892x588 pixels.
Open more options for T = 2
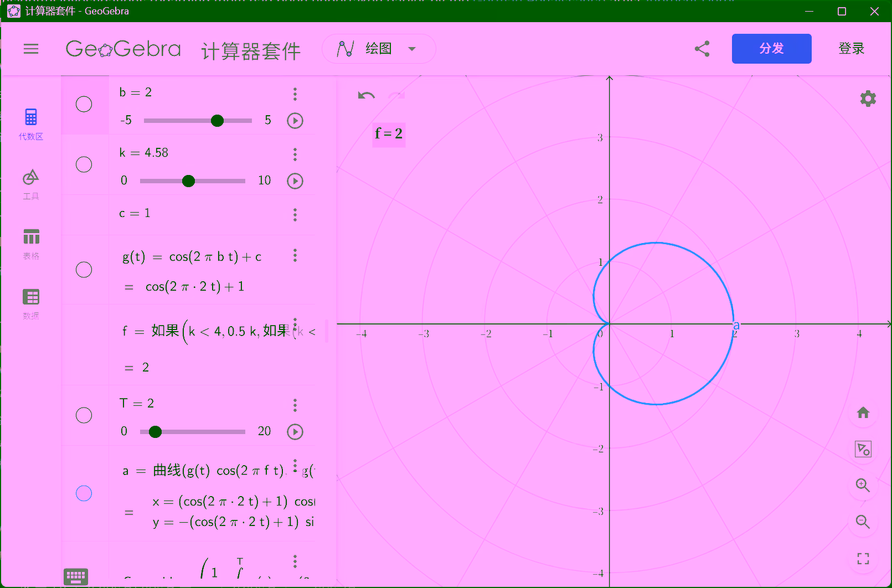[295, 406]
